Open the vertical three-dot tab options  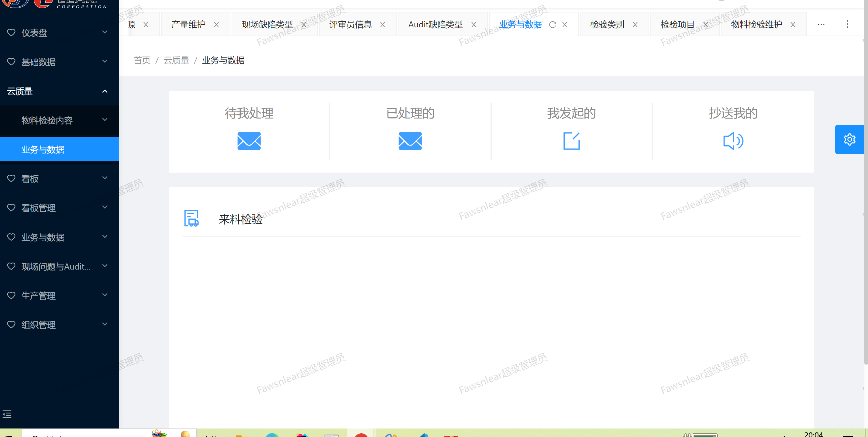847,24
